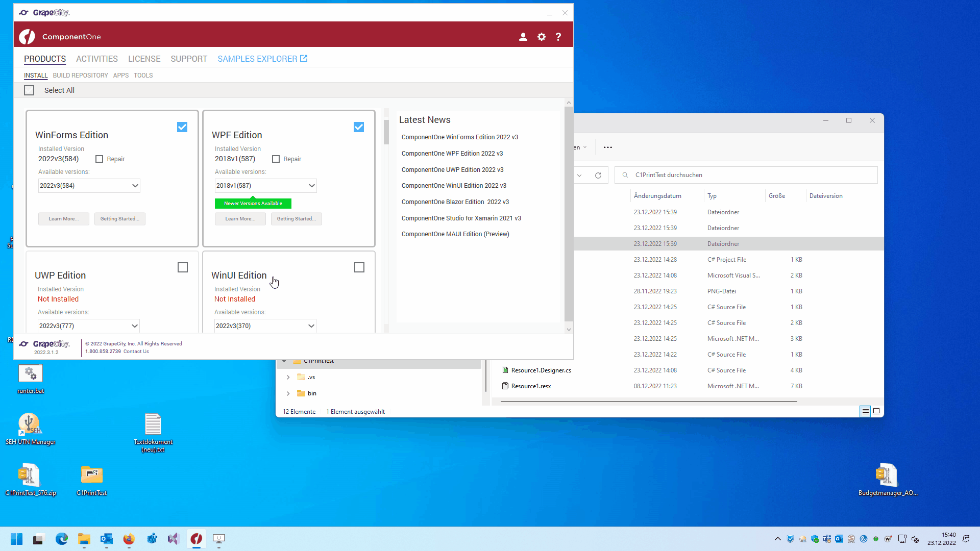The width and height of the screenshot is (980, 551).
Task: Open the Windows Start button
Action: pyautogui.click(x=17, y=539)
